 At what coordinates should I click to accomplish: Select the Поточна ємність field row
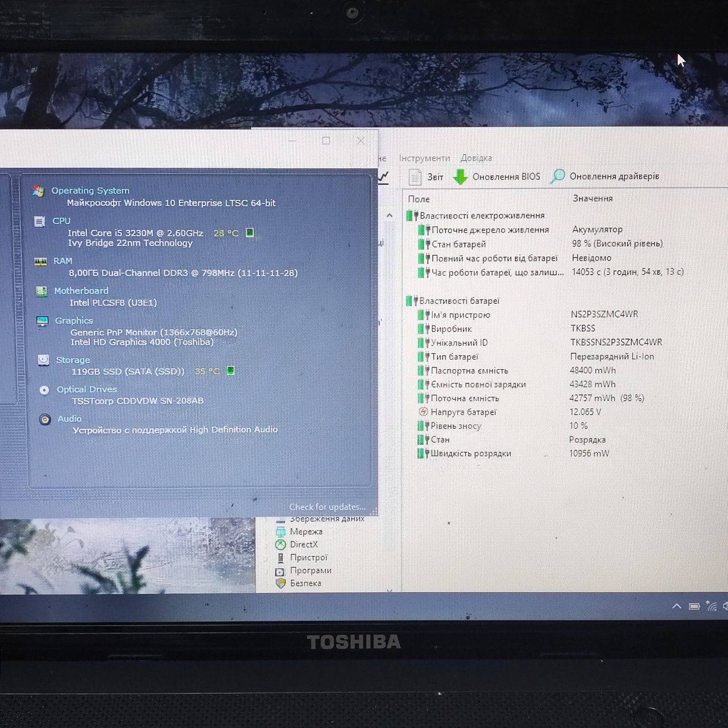click(465, 398)
